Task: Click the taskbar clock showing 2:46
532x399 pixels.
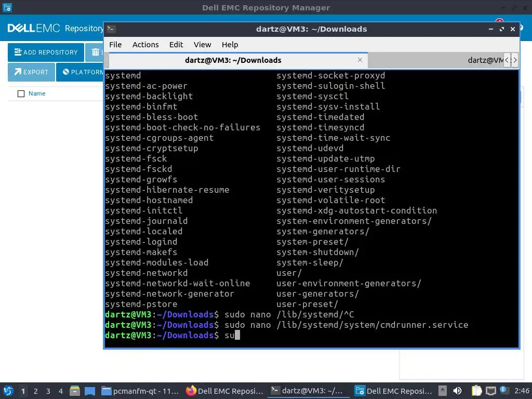Action: (x=522, y=391)
